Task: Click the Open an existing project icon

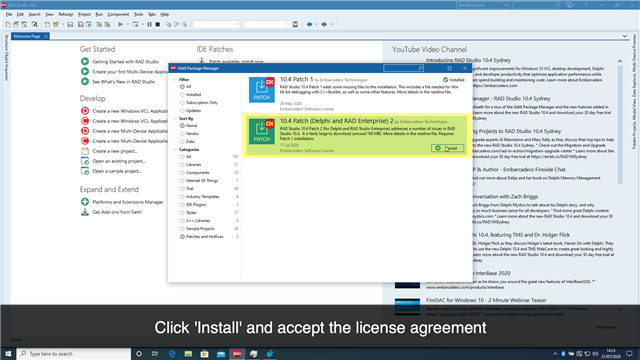Action: [x=85, y=161]
